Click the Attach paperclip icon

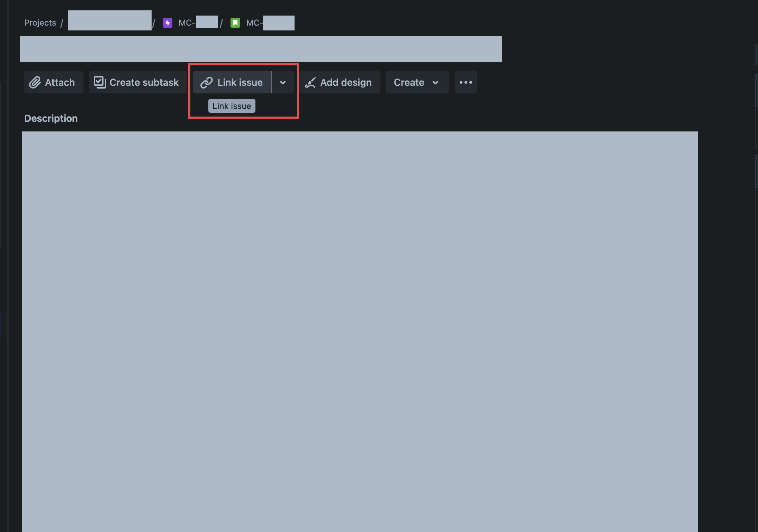(x=35, y=82)
